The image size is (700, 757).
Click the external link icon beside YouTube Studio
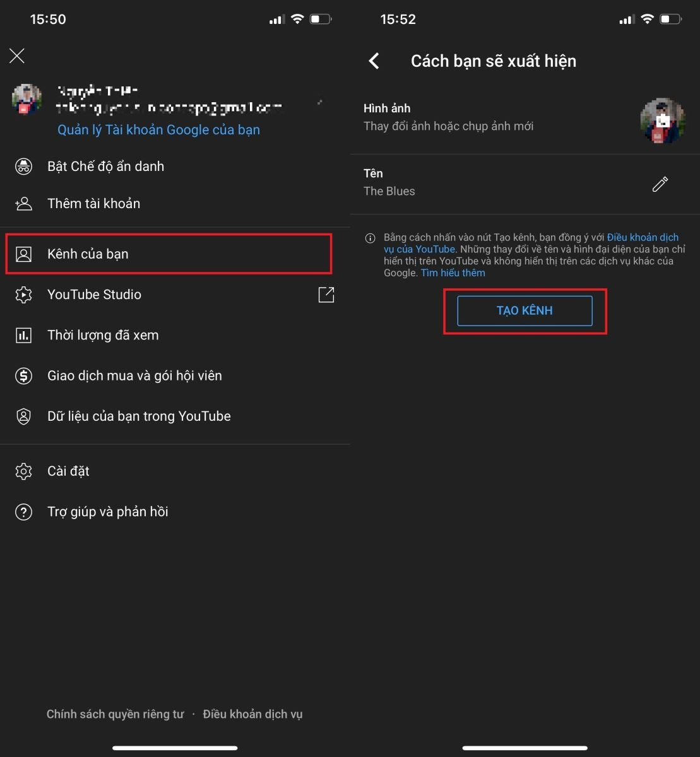coord(326,295)
